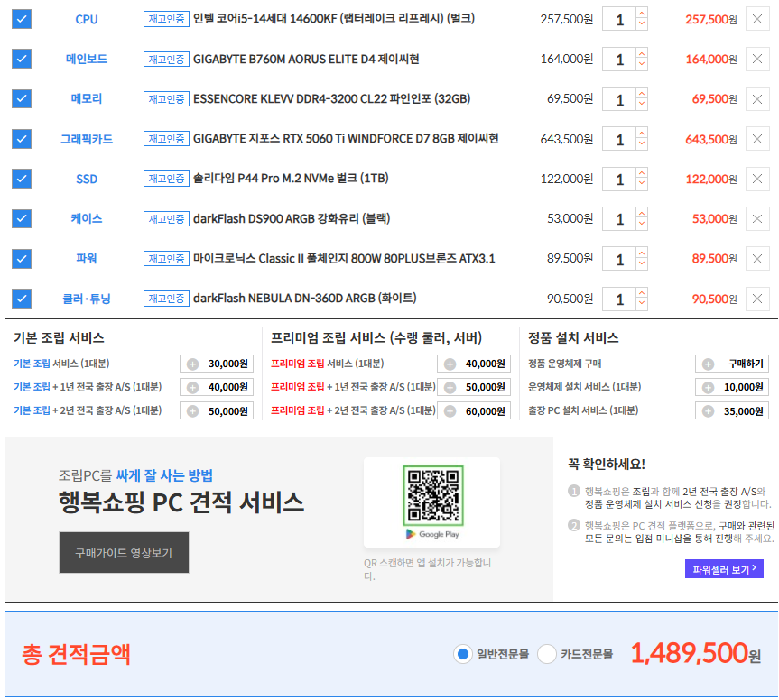This screenshot has height=700, width=779.
Task: Delete the 메모리 row using X icon
Action: point(757,99)
